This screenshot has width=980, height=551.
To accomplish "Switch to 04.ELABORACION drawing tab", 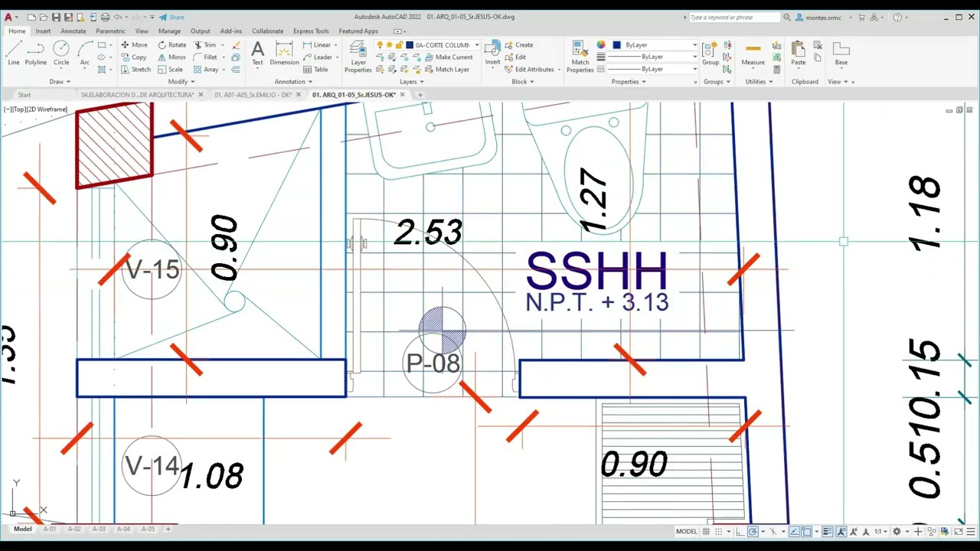I will (x=138, y=95).
